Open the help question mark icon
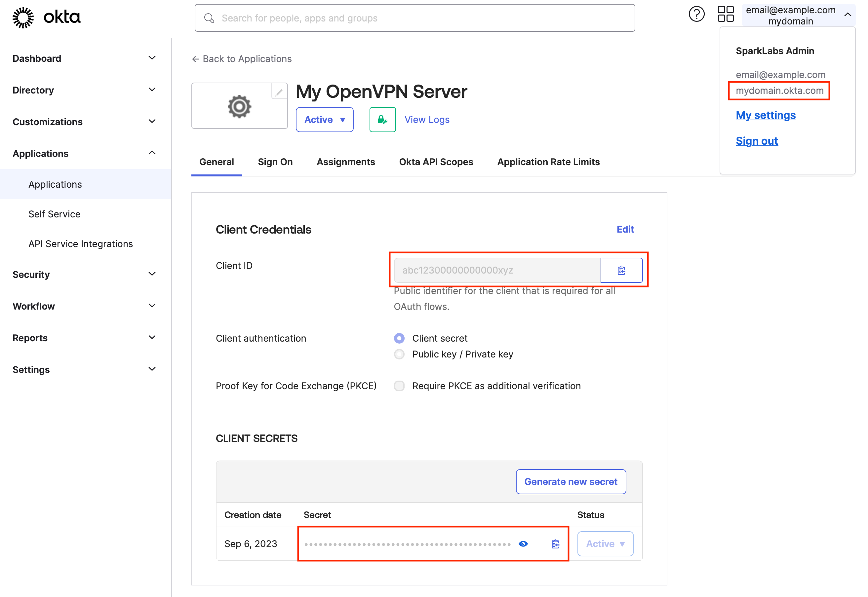This screenshot has width=868, height=597. pos(696,15)
